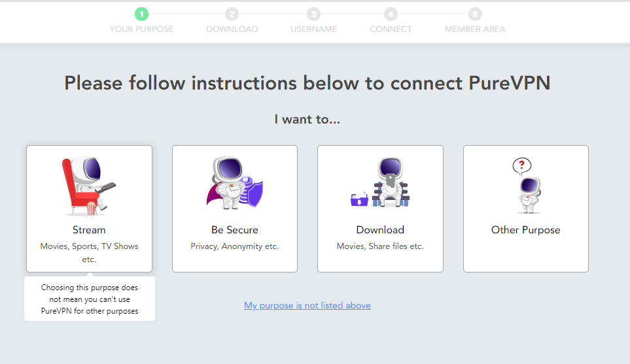This screenshot has height=364, width=630.
Task: Click the step 5 circle above Member Area
Action: pos(475,14)
